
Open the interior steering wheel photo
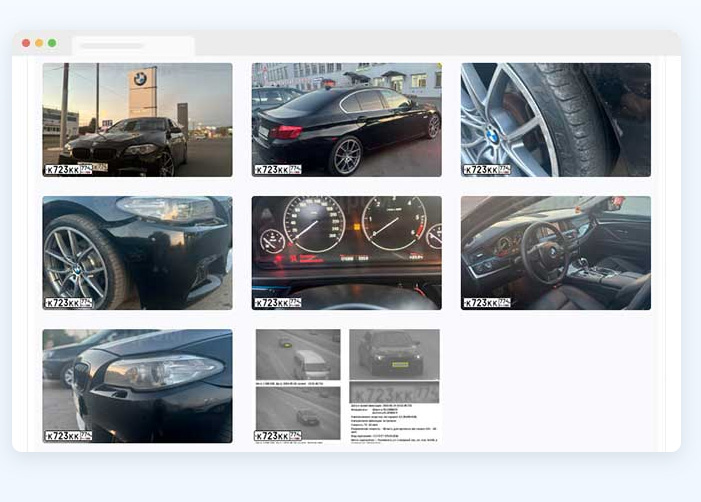[555, 250]
